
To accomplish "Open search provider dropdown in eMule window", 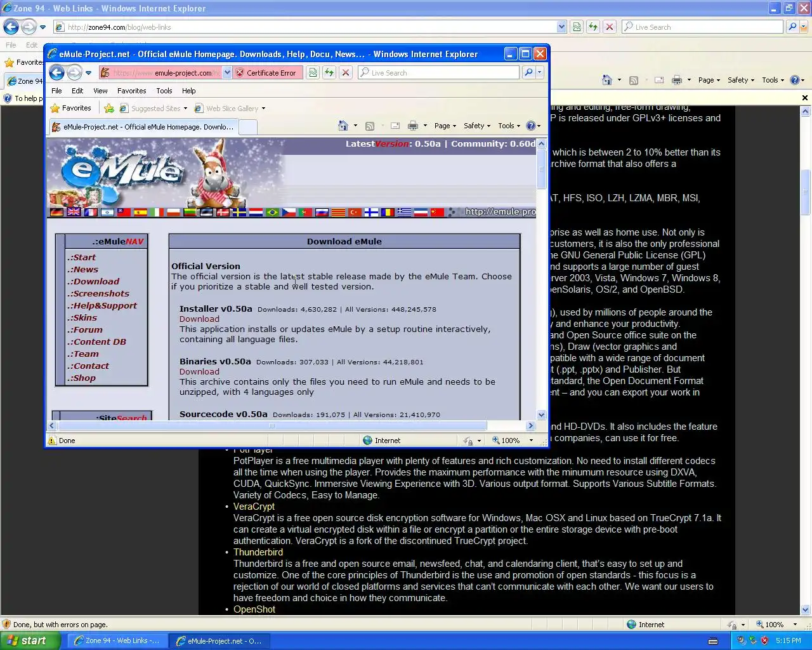I will (x=540, y=72).
